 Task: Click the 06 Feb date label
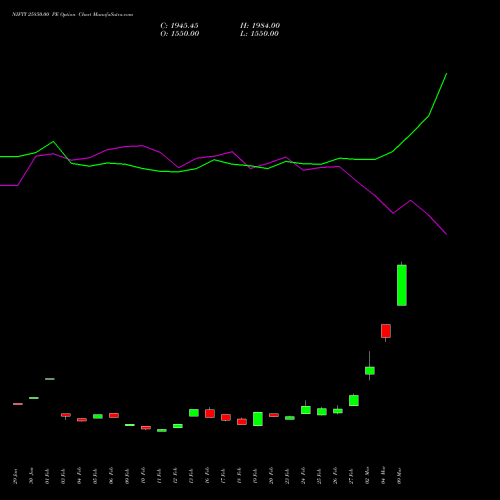tap(111, 476)
